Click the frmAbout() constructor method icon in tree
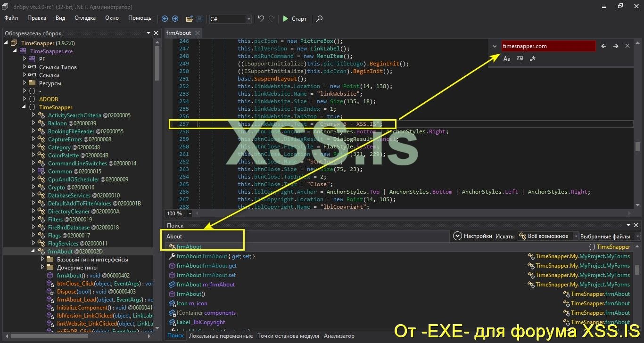The width and height of the screenshot is (644, 343). [50, 276]
